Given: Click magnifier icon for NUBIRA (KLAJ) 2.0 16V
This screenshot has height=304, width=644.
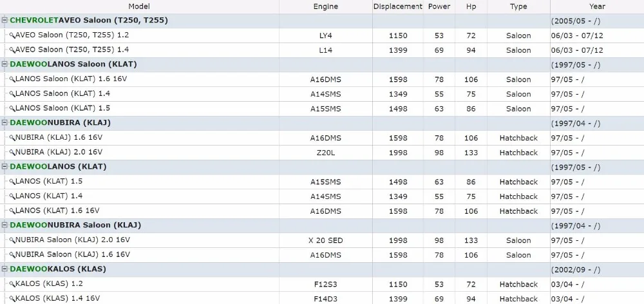Looking at the screenshot, I should (12, 153).
